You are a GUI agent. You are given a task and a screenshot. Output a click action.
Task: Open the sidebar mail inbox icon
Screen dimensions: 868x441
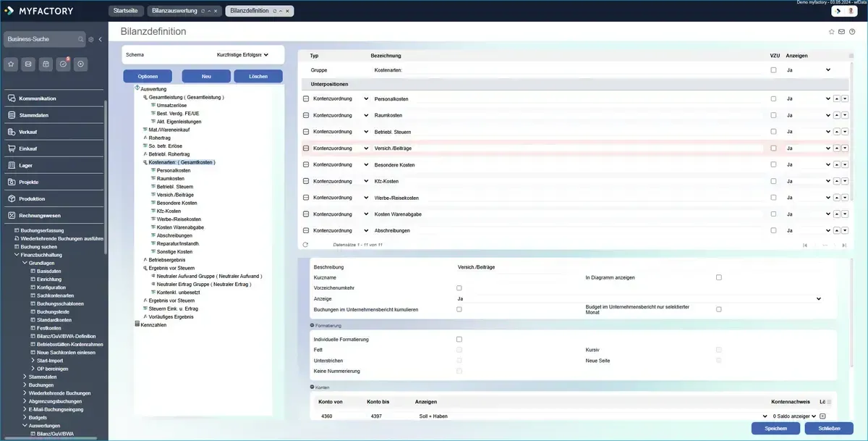[28, 64]
